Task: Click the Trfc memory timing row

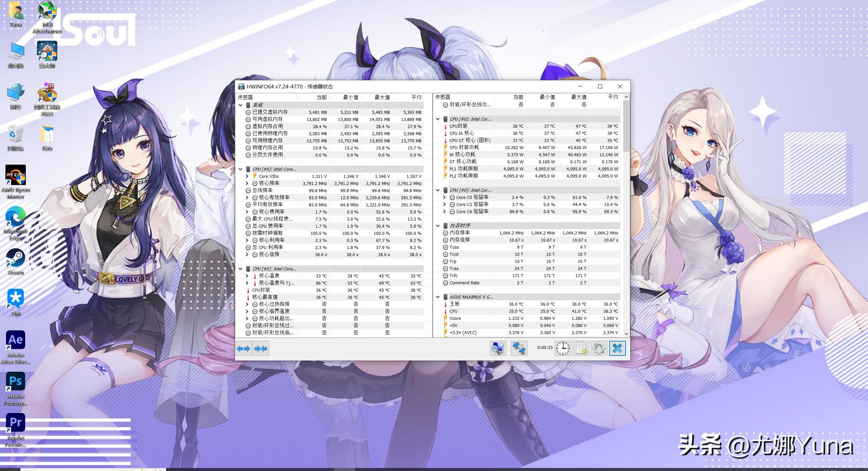Action: 454,275
